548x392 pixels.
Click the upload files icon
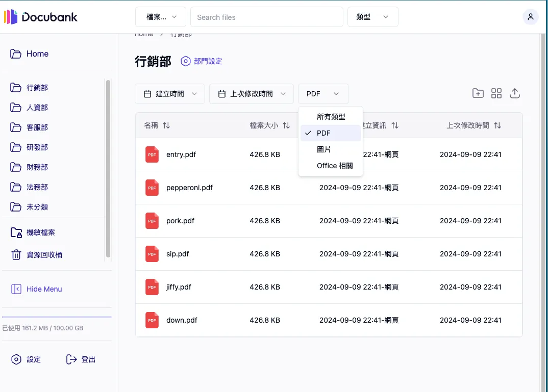tap(514, 93)
